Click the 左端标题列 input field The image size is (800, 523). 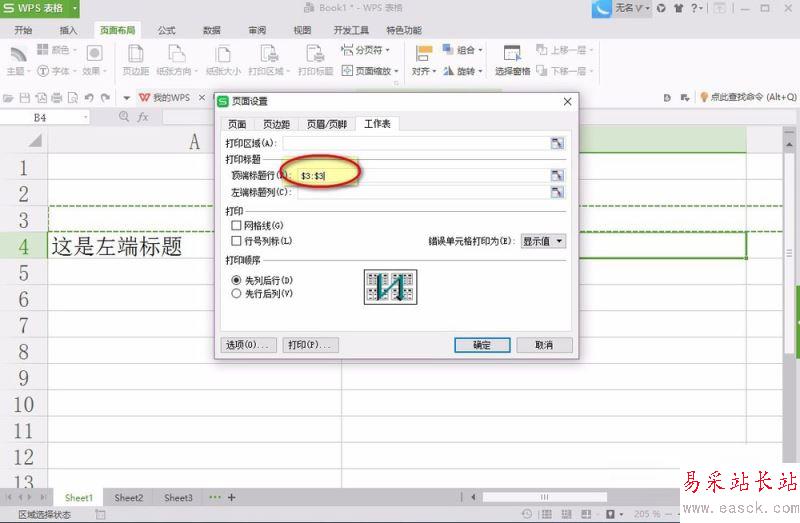pos(420,192)
